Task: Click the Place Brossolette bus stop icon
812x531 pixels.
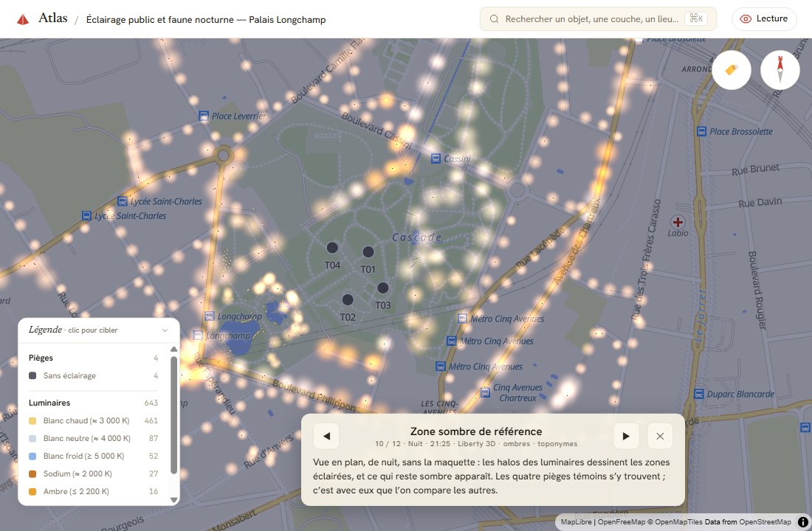Action: 702,131
